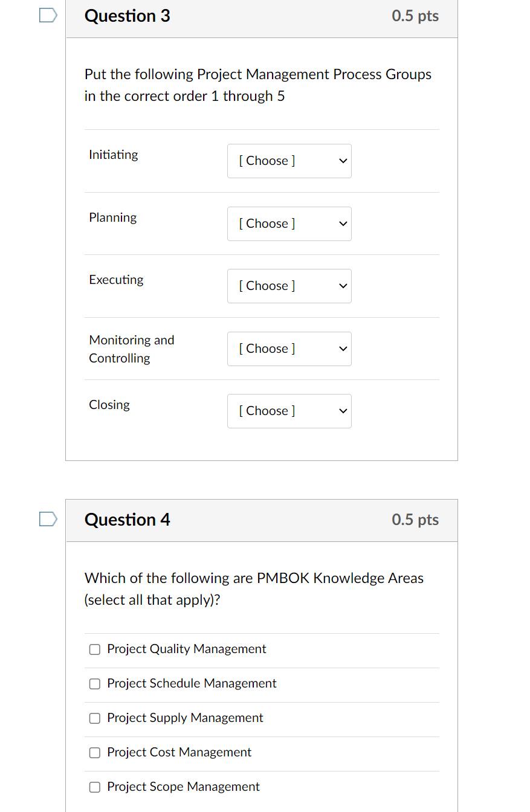This screenshot has width=530, height=812.
Task: Open the Closing order dropdown
Action: pyautogui.click(x=289, y=411)
